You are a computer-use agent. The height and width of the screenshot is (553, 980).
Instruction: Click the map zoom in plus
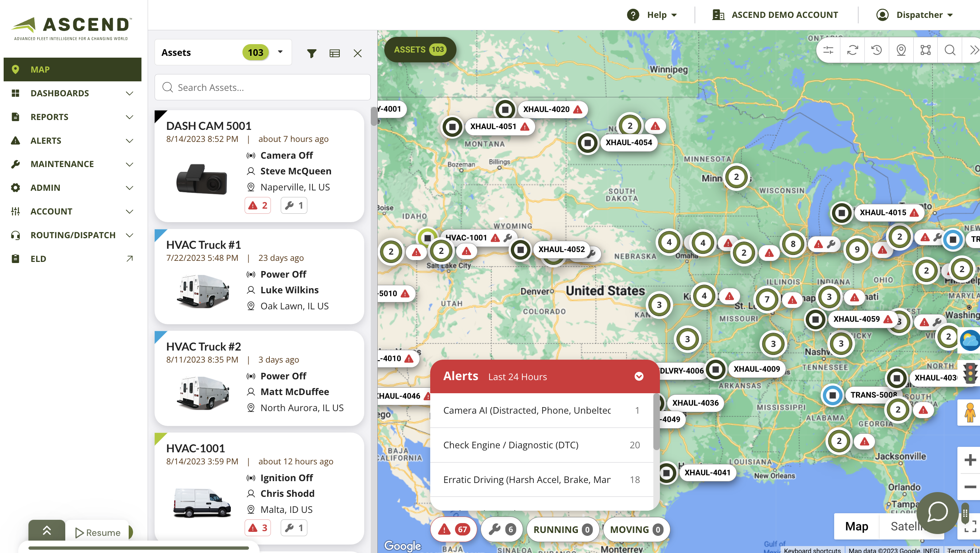click(x=970, y=460)
